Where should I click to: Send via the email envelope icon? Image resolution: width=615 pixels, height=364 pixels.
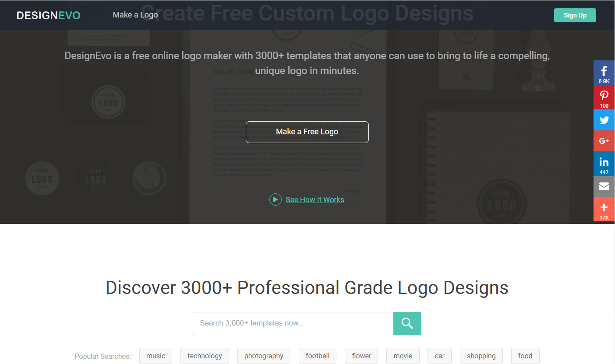pos(604,186)
